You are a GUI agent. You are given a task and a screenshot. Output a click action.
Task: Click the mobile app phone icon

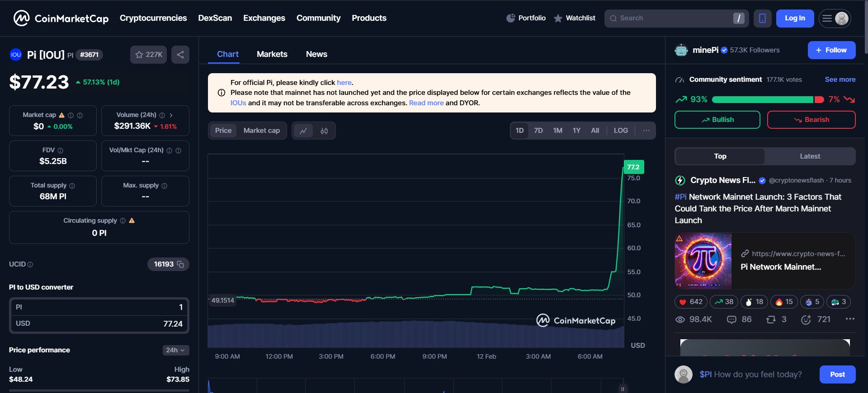coord(762,19)
